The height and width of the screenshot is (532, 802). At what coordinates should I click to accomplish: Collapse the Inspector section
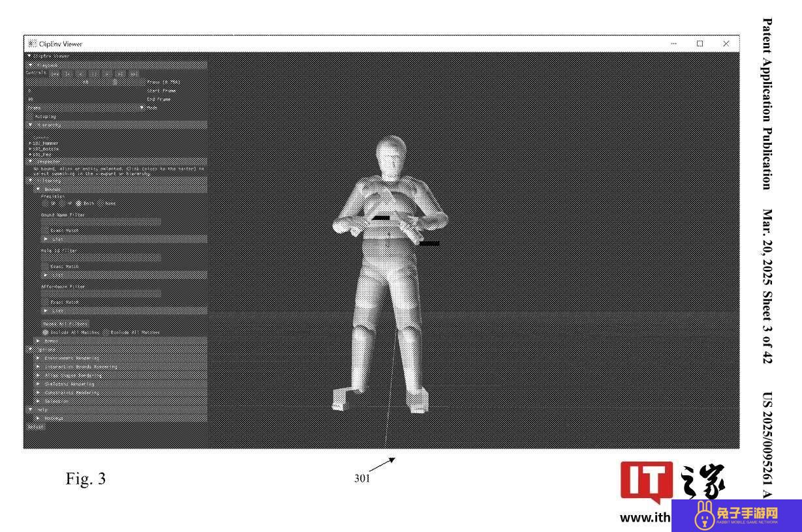point(116,162)
